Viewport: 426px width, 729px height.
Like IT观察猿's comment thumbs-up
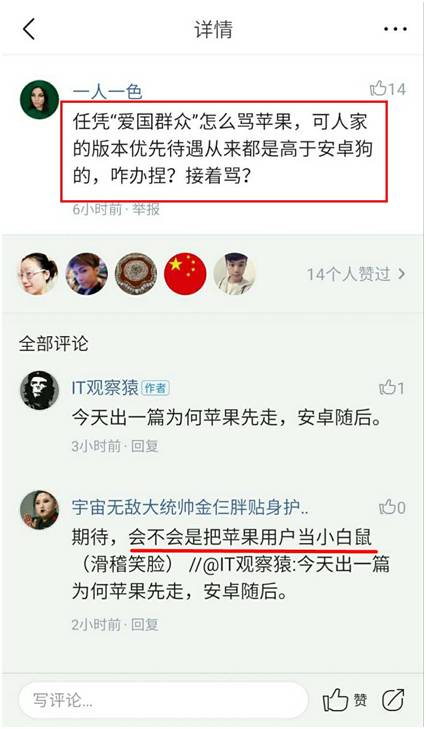coord(391,388)
